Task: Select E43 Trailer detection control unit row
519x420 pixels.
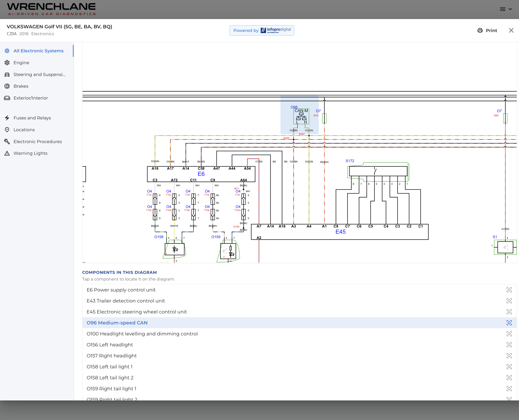Action: click(x=299, y=301)
